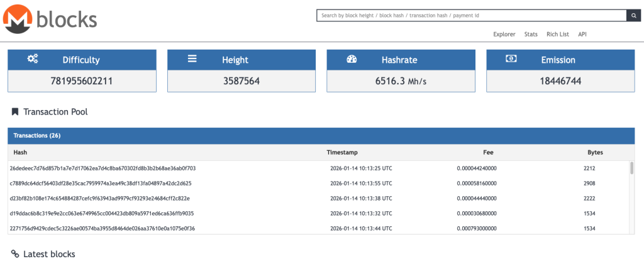
Task: Focus the block hash search field
Action: coord(470,16)
